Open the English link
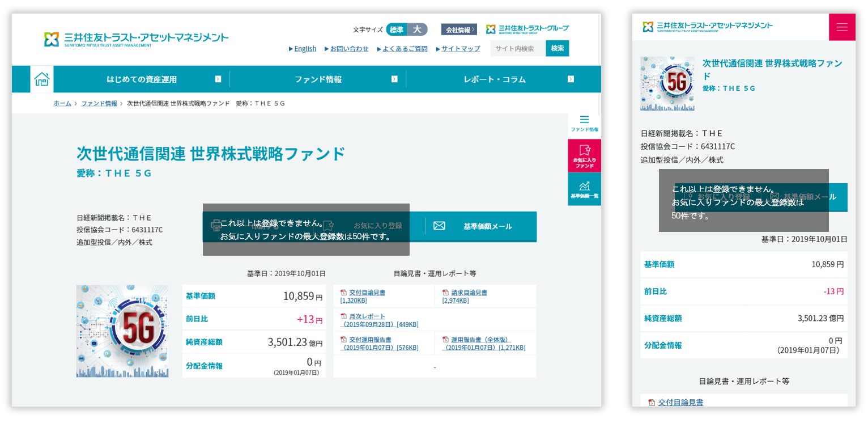This screenshot has height=423, width=868. pos(305,49)
